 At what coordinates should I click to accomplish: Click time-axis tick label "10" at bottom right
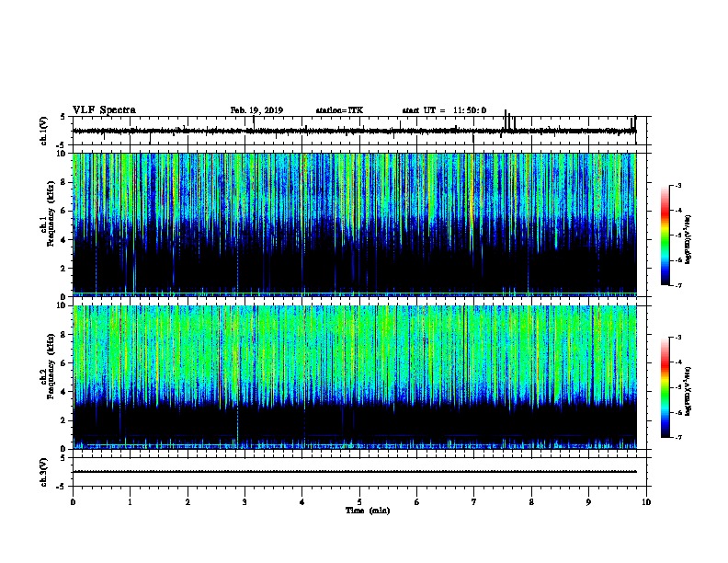click(646, 502)
